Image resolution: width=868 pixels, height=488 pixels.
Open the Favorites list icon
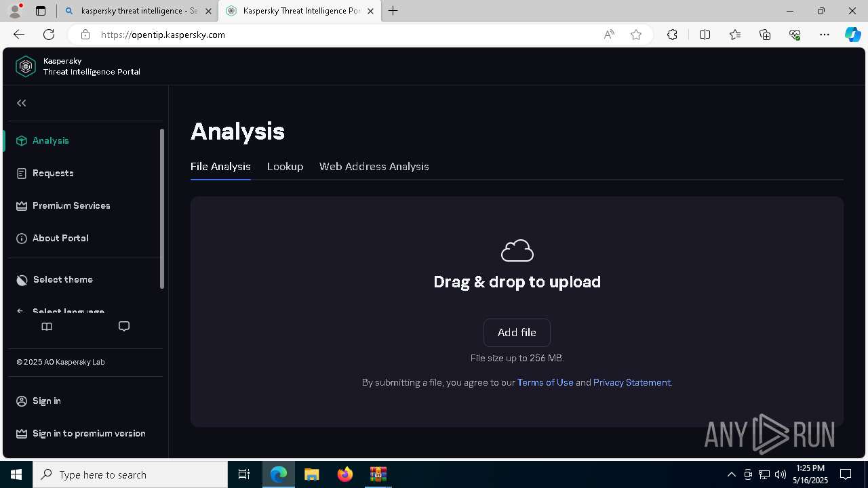click(735, 35)
